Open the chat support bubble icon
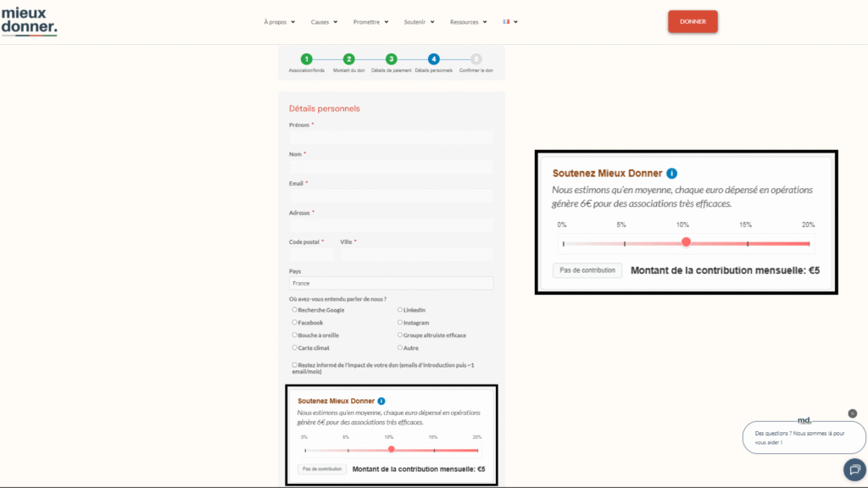 [854, 469]
